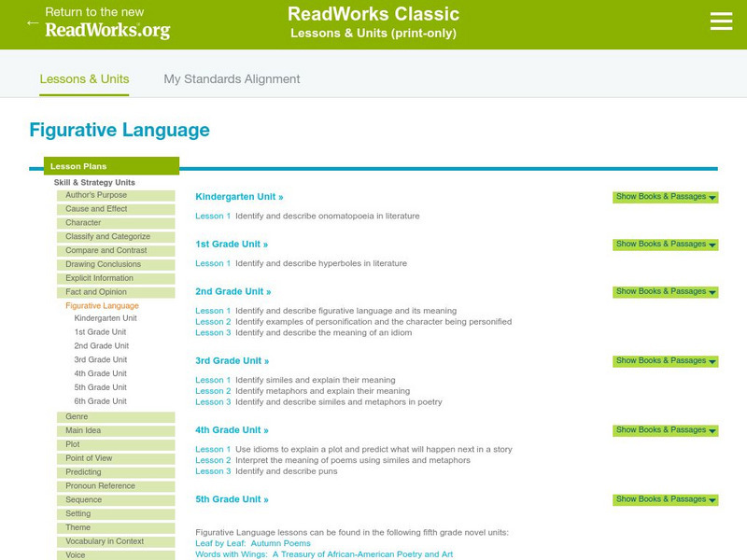The image size is (747, 560).
Task: Select Plot in the sidebar
Action: pos(116,445)
